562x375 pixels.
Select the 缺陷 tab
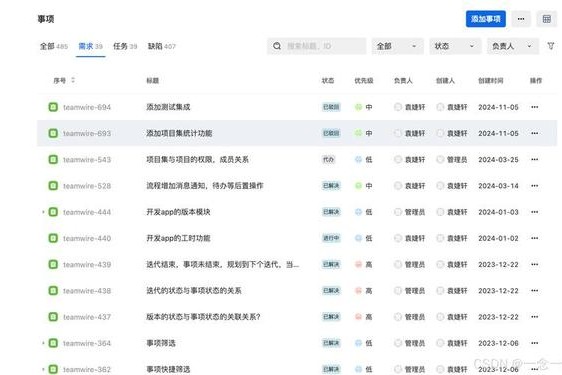pyautogui.click(x=162, y=46)
